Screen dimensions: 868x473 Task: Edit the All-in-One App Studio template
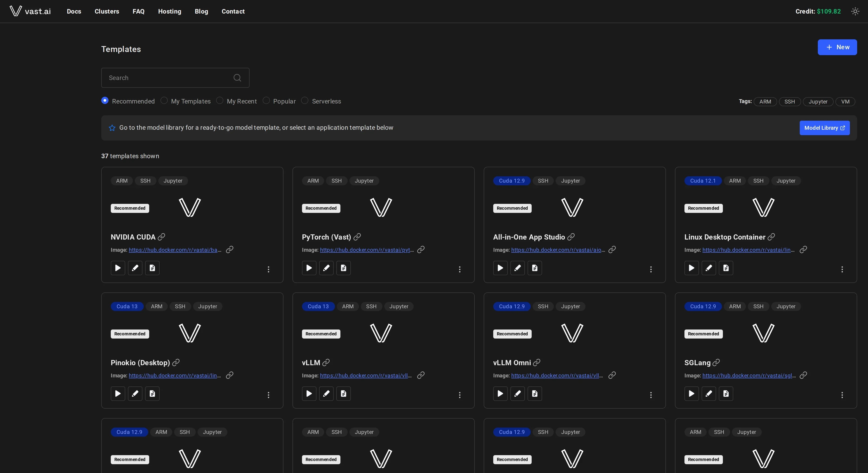pyautogui.click(x=518, y=268)
